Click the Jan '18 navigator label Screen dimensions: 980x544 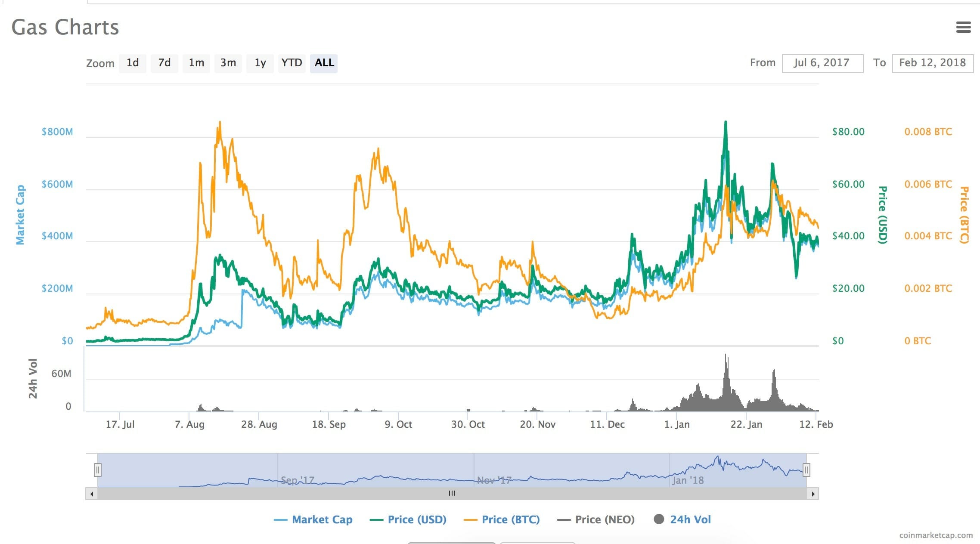click(688, 480)
